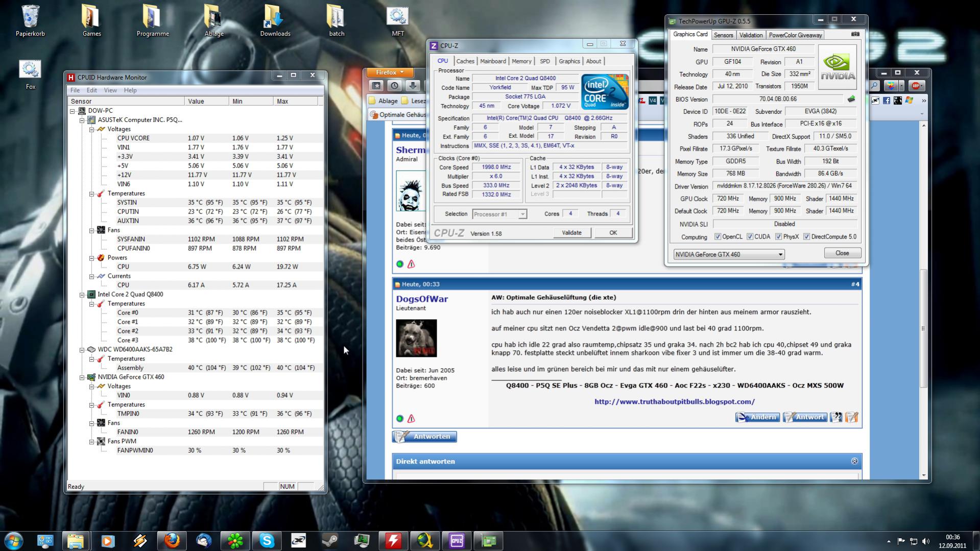The height and width of the screenshot is (551, 980).
Task: Open the Fox desktop icon
Action: (x=31, y=74)
